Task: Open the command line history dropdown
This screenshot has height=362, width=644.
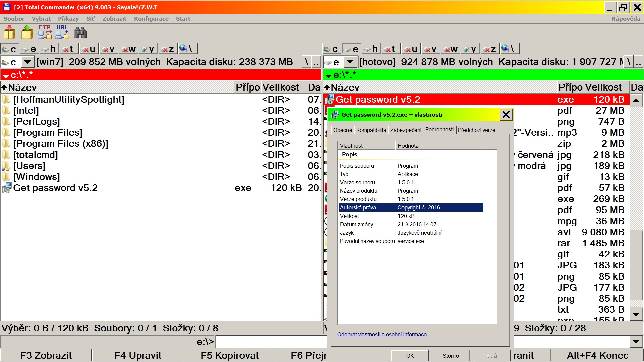Action: tap(636, 342)
